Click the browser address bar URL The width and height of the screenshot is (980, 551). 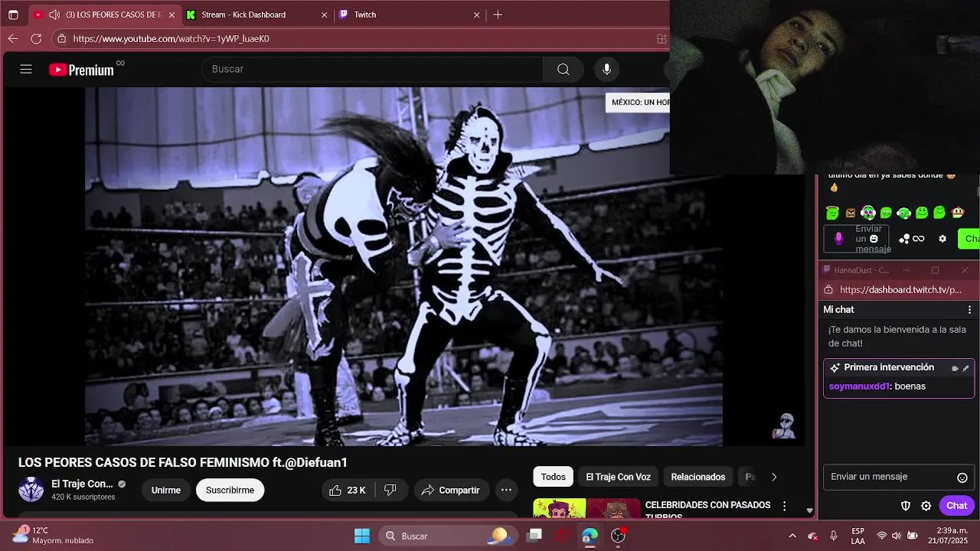(171, 38)
